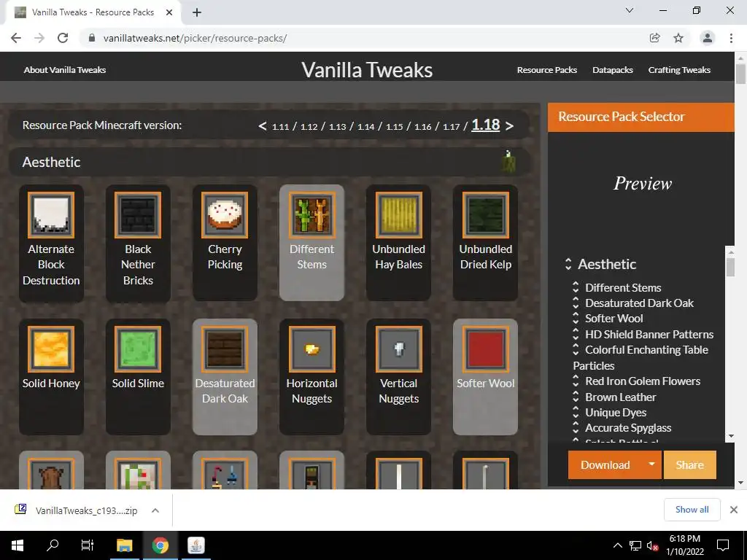Click the Java app taskbar icon
The height and width of the screenshot is (560, 747).
196,545
